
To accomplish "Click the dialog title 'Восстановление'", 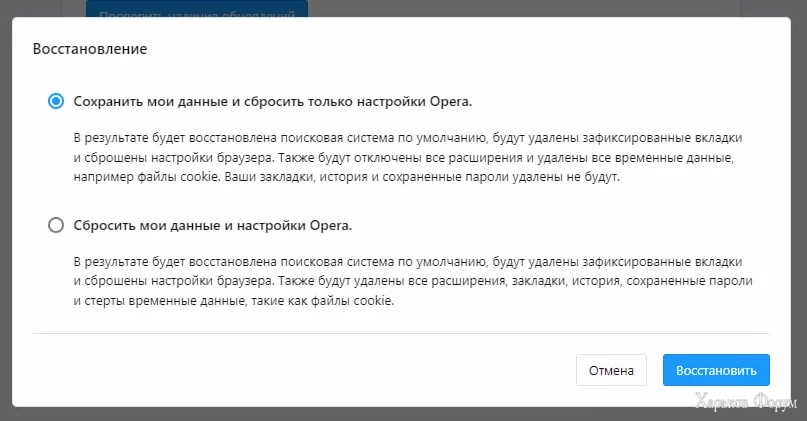I will [x=91, y=48].
